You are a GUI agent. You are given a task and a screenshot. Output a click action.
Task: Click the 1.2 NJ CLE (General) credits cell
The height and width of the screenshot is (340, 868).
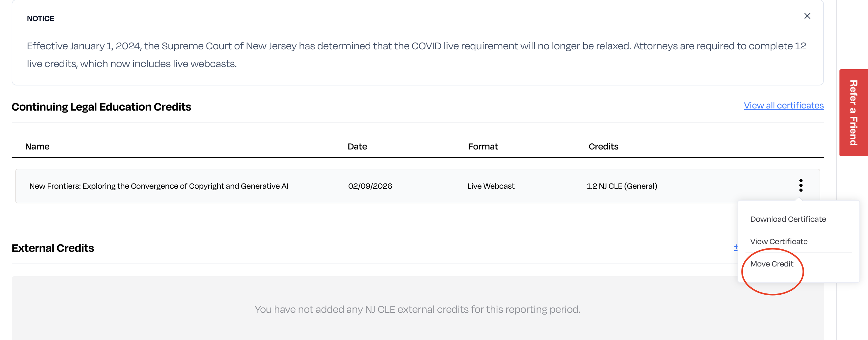622,186
